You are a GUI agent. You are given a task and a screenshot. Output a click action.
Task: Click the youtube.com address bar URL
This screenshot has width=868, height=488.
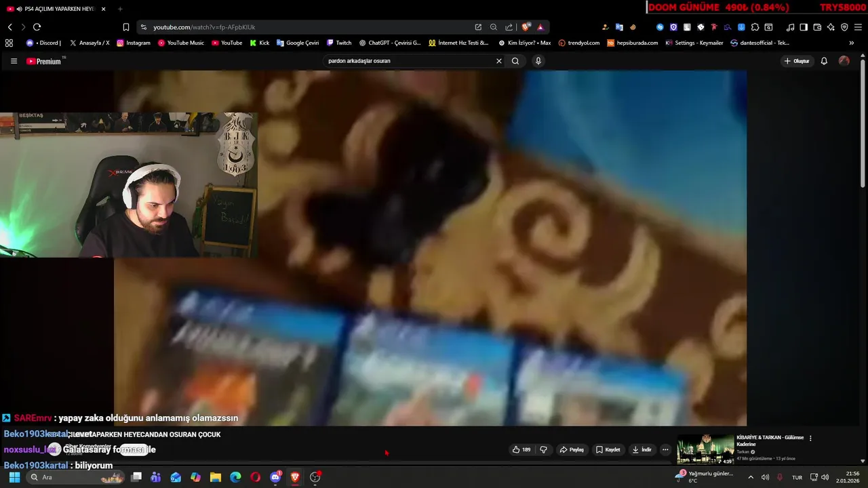204,27
